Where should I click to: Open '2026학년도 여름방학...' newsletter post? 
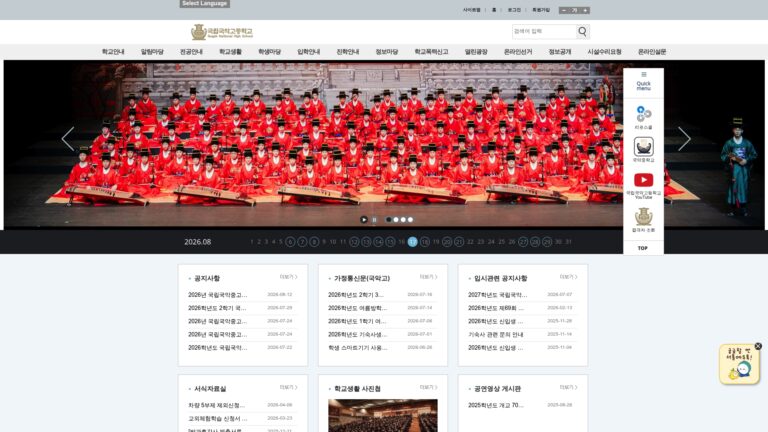(x=357, y=308)
